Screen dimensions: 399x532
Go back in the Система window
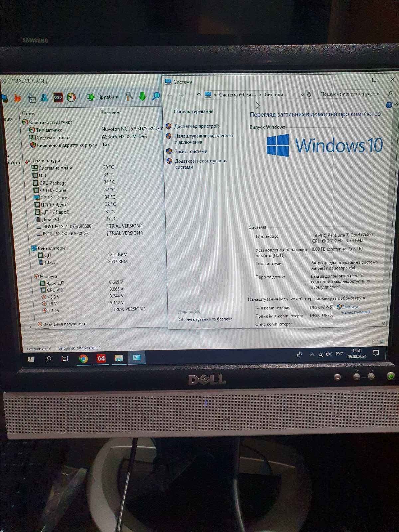click(170, 95)
